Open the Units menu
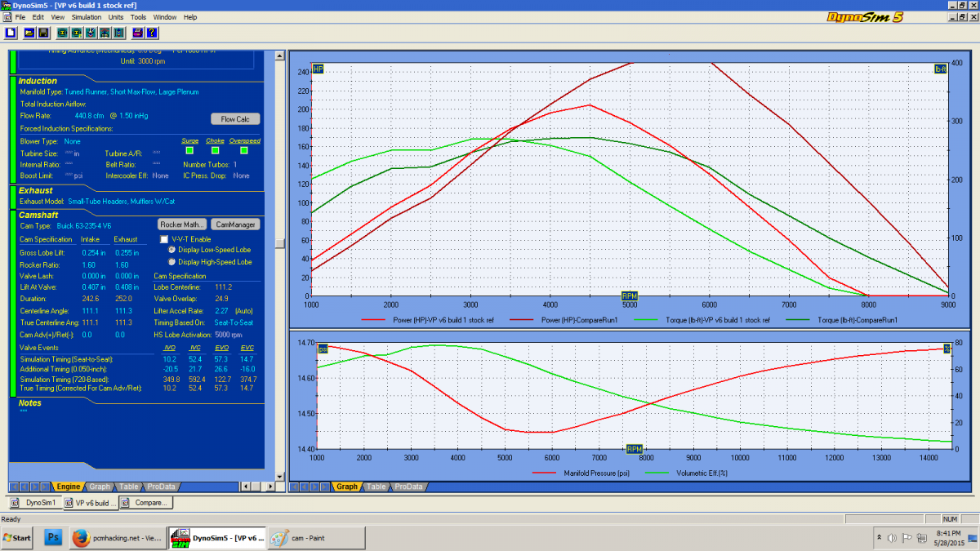This screenshot has width=980, height=551. tap(116, 16)
